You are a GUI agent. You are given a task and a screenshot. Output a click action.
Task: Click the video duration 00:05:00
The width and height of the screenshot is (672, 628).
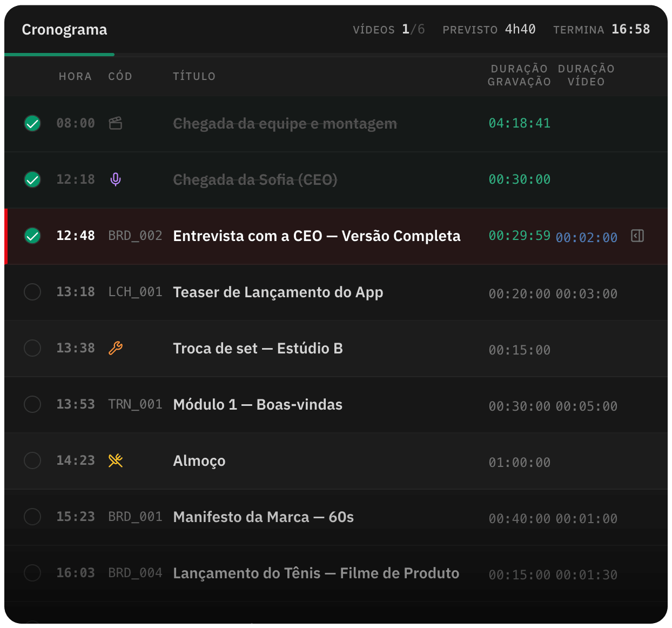point(587,406)
